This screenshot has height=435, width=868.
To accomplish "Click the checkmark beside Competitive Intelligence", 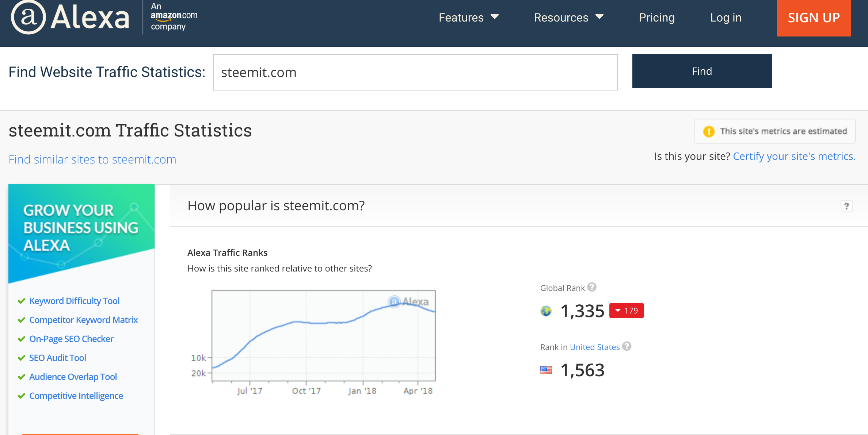I will click(22, 396).
